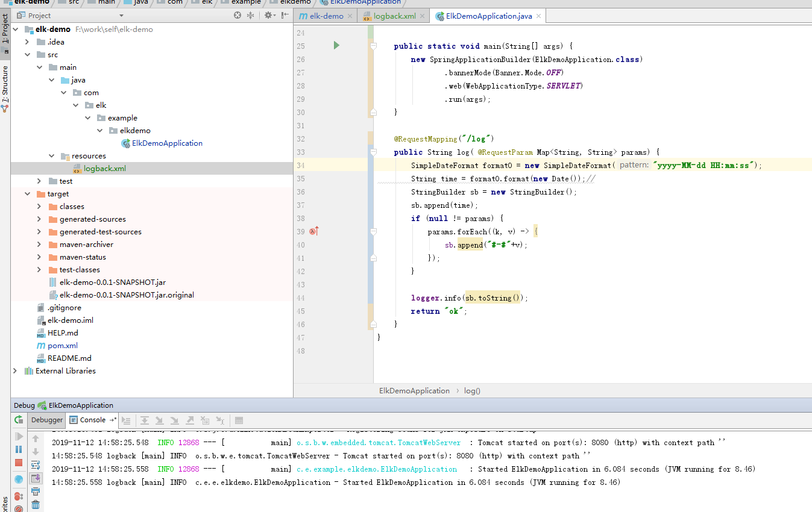
Task: Click log() breadcrumb below editor
Action: coord(472,390)
